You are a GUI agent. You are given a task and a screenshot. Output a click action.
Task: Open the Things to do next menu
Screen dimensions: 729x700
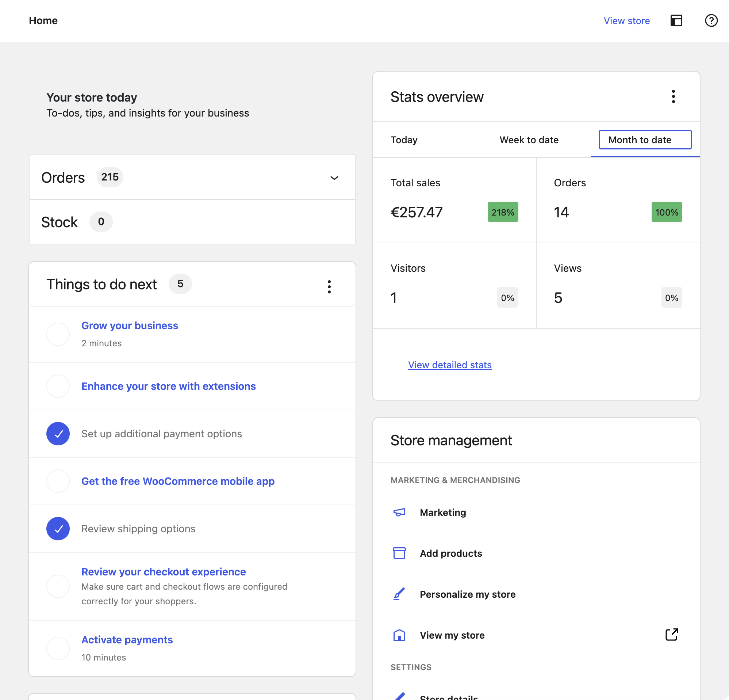tap(329, 286)
